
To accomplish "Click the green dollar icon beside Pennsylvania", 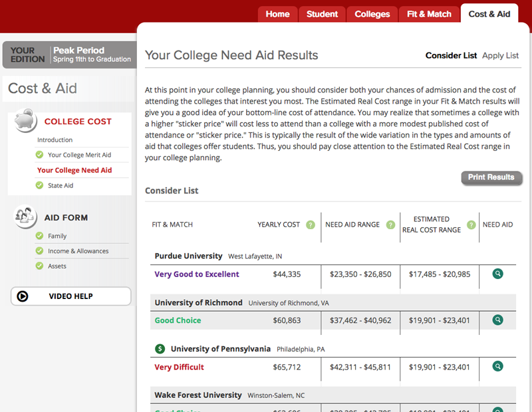I will [x=160, y=349].
